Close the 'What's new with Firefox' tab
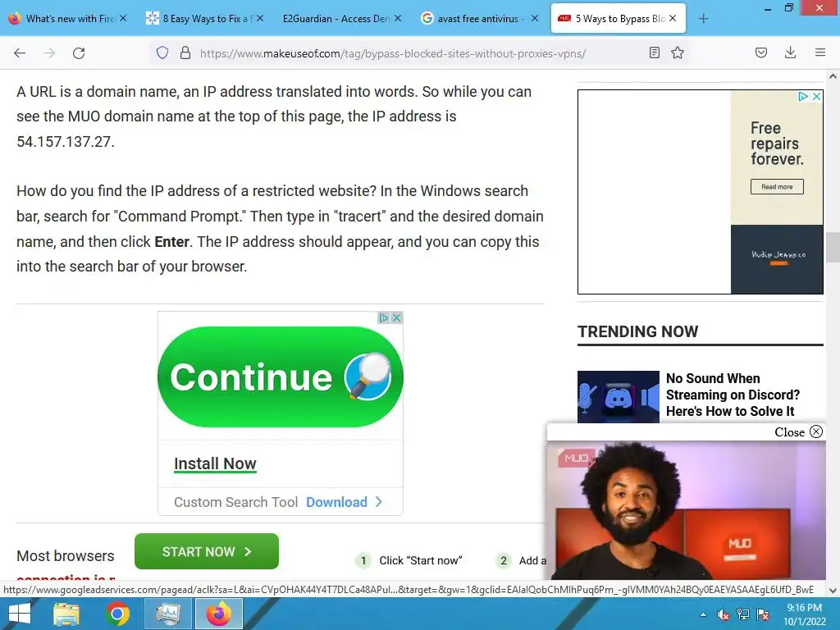 123,18
